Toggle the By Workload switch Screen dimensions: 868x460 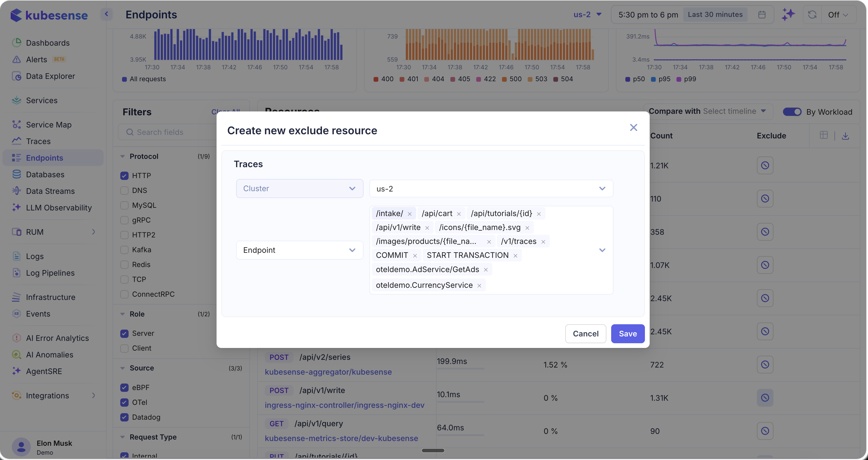point(792,112)
